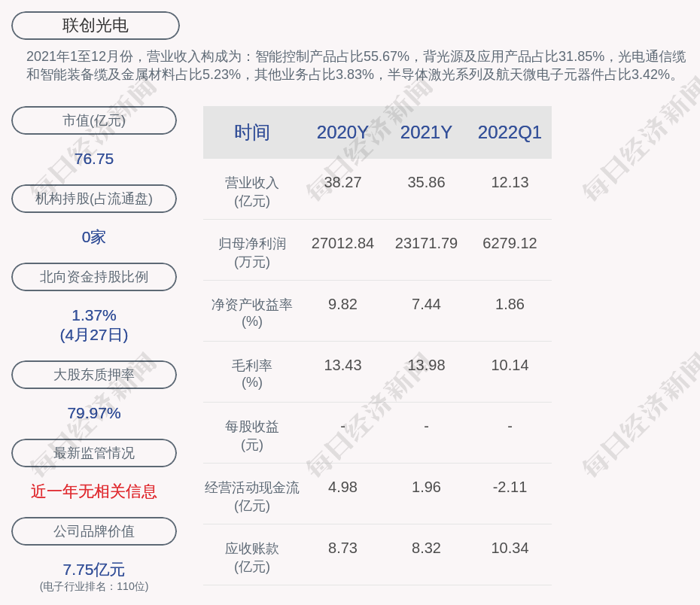Click revenue value 35.86
700x605 pixels.
pyautogui.click(x=426, y=182)
